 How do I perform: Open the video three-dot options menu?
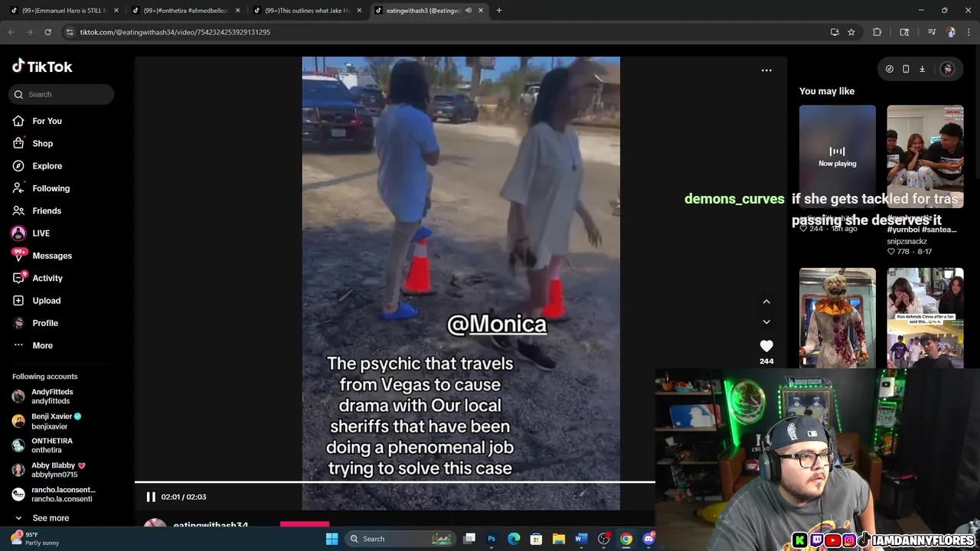pos(766,70)
